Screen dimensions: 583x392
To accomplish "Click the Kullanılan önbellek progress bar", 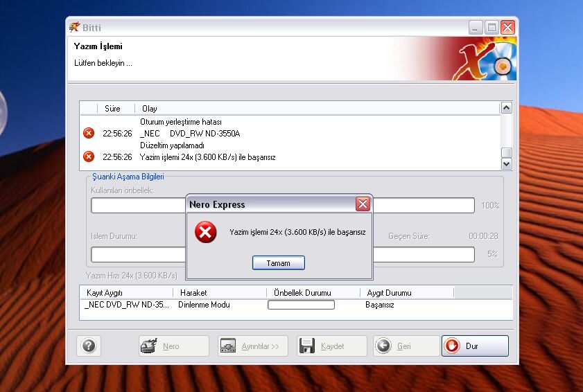I will tap(283, 205).
